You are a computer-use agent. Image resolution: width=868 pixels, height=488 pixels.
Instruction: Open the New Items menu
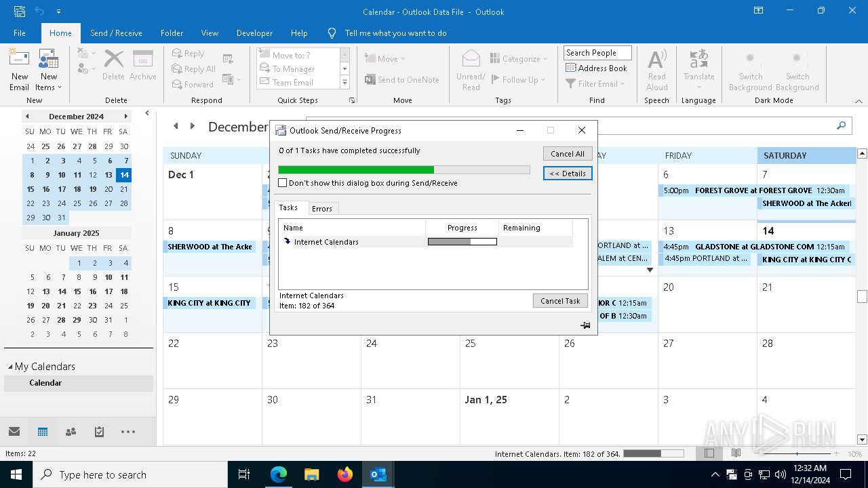click(x=48, y=70)
